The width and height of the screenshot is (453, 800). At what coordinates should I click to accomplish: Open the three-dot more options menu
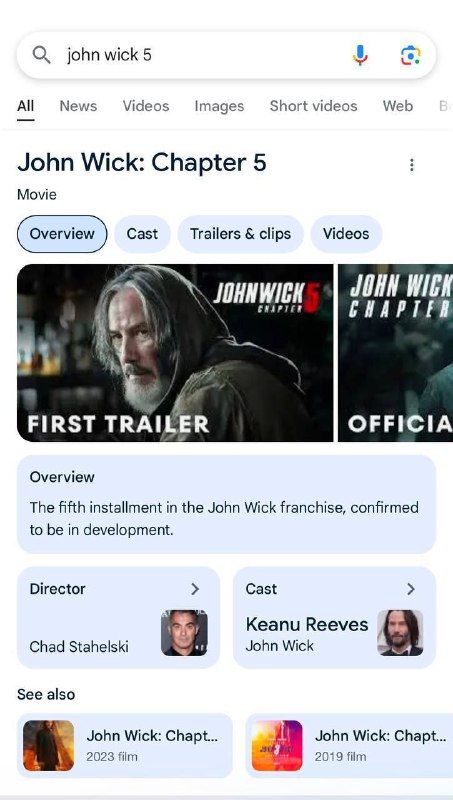tap(411, 165)
